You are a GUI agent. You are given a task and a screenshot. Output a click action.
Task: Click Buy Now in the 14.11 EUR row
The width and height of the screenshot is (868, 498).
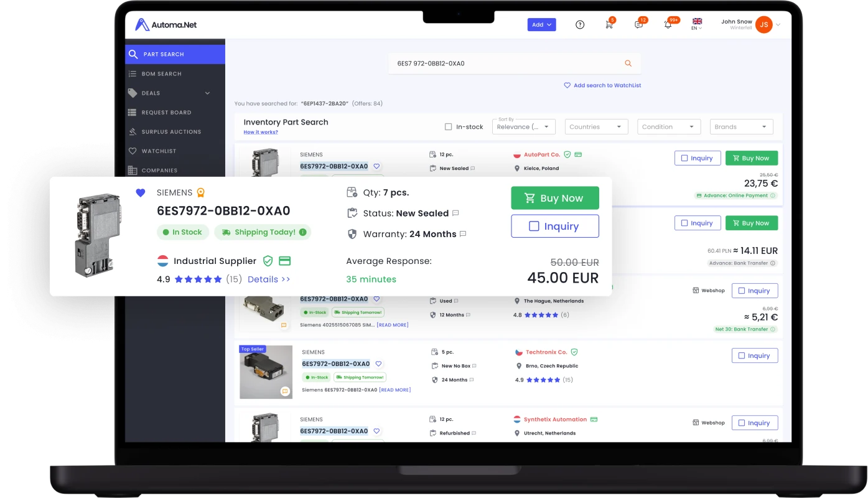(752, 223)
